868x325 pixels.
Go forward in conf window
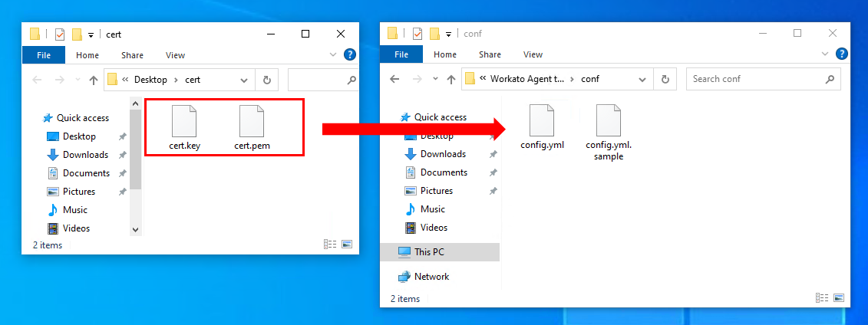(417, 79)
